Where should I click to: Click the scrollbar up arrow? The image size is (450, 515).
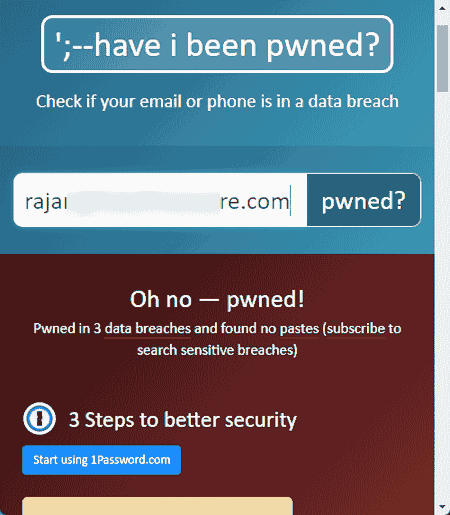[x=442, y=8]
